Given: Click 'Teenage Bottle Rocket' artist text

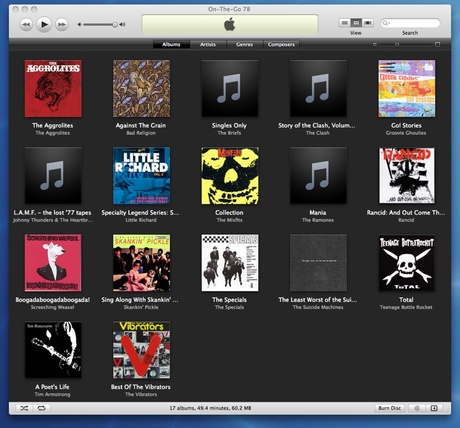Looking at the screenshot, I should pos(406,307).
